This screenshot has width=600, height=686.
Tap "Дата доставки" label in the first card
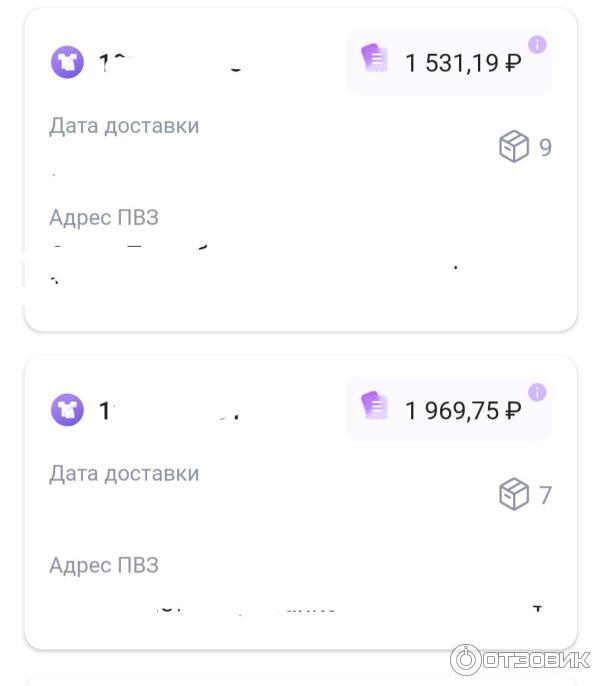[x=124, y=126]
